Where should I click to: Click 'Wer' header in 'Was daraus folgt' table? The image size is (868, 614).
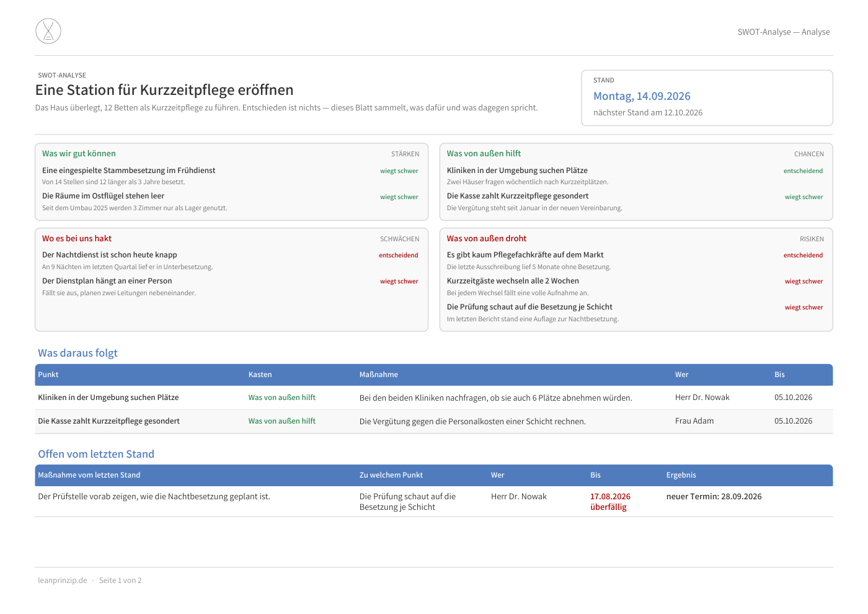[x=682, y=375]
